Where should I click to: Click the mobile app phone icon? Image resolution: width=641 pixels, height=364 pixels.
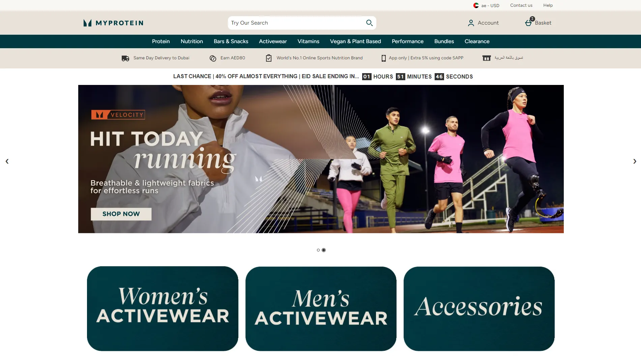tap(383, 58)
